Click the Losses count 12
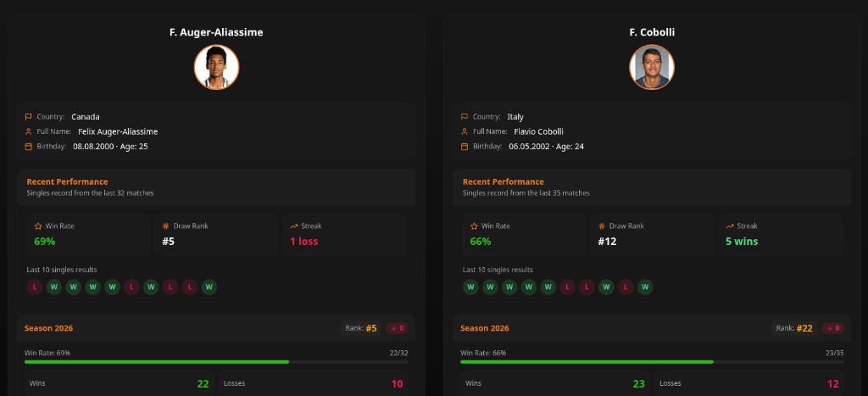 [833, 384]
